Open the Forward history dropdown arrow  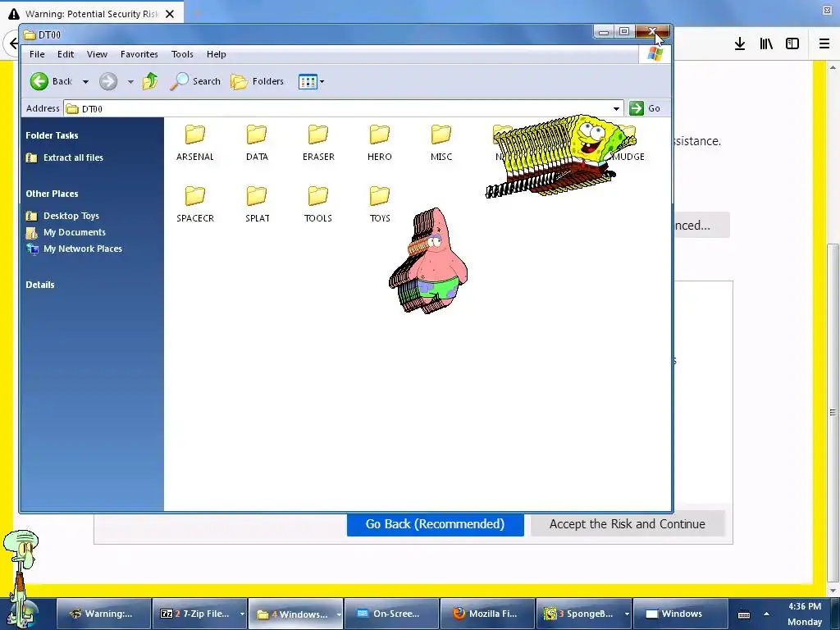130,82
